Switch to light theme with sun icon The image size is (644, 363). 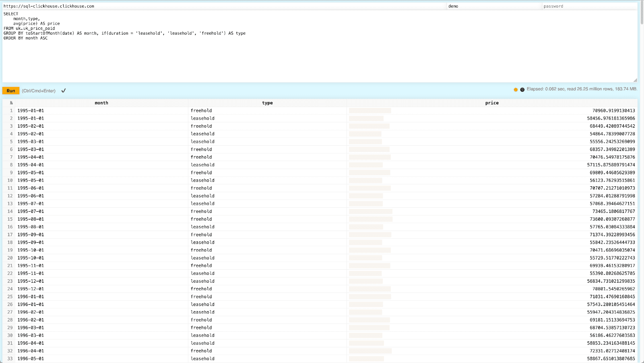click(x=516, y=90)
